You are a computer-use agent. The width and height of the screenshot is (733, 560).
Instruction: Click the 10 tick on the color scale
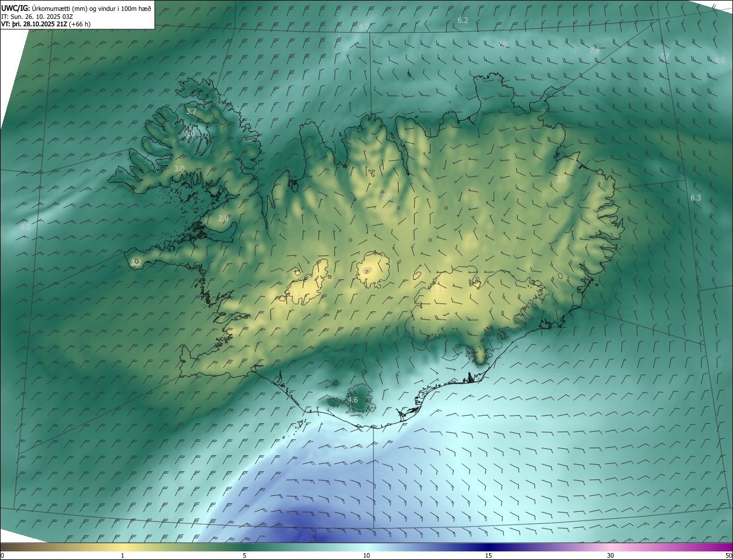[x=366, y=555]
